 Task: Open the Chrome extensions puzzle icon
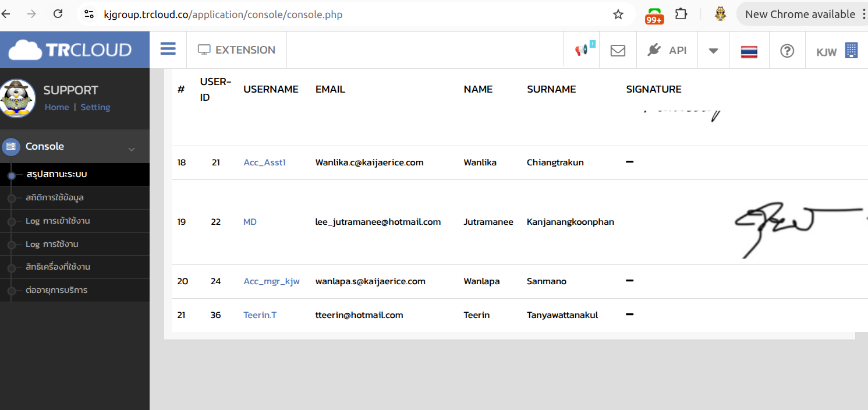tap(681, 14)
